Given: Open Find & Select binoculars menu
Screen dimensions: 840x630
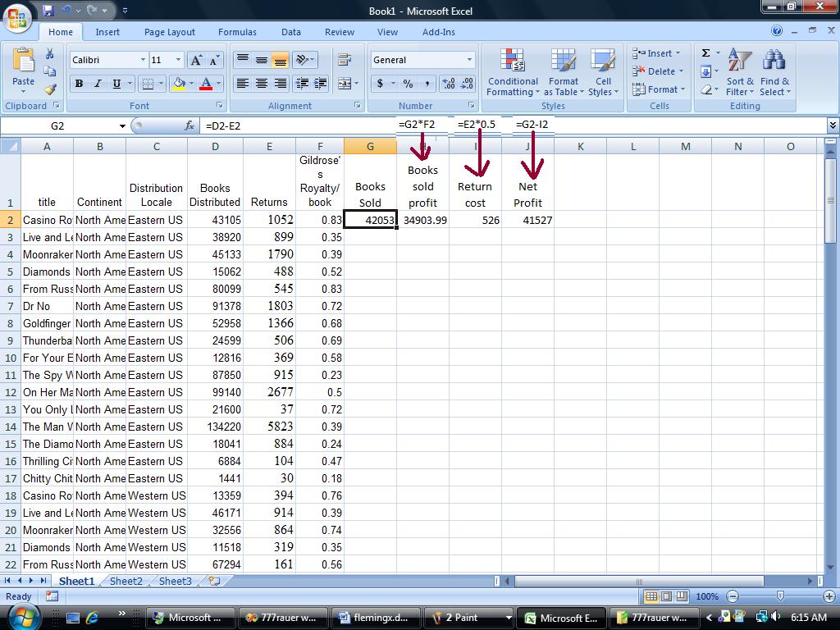Looking at the screenshot, I should [774, 72].
